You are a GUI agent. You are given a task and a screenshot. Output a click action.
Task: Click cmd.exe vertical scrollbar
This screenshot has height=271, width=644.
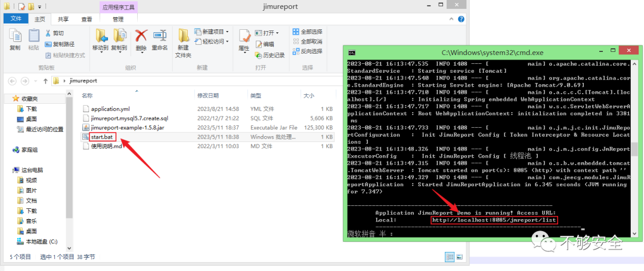click(x=634, y=149)
